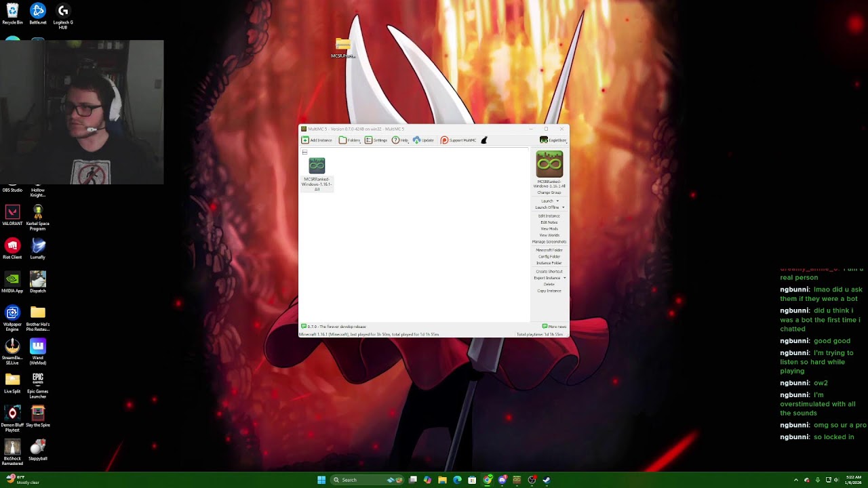Click Edit Notes
868x488 pixels.
tap(549, 222)
